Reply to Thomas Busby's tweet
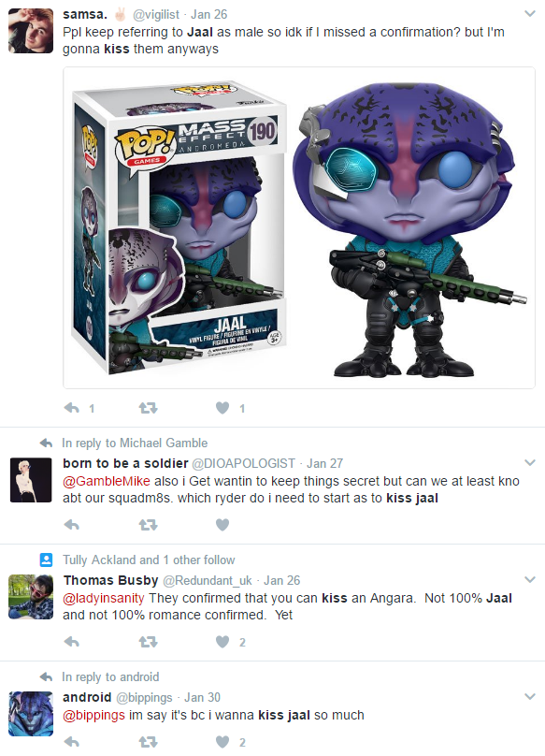The image size is (545, 756). tap(72, 642)
